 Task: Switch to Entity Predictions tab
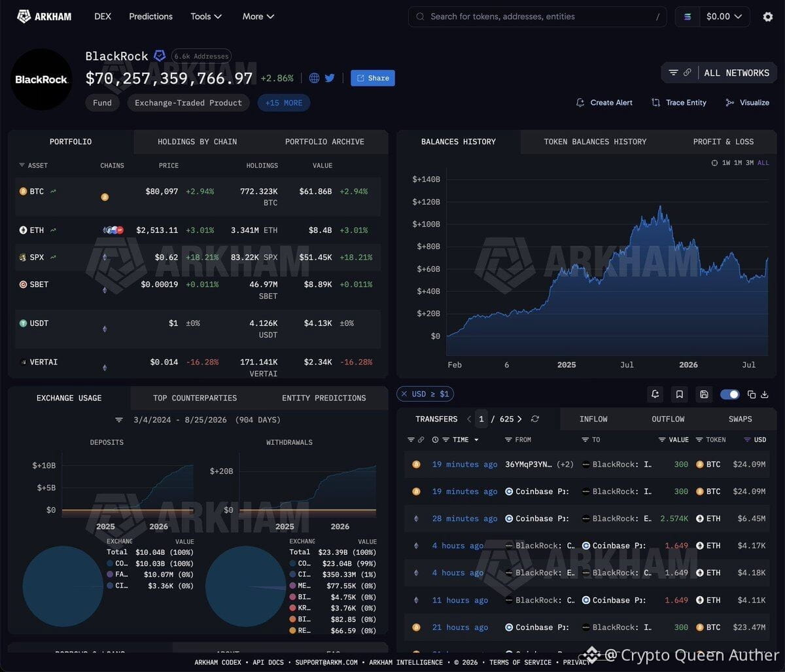pos(324,398)
